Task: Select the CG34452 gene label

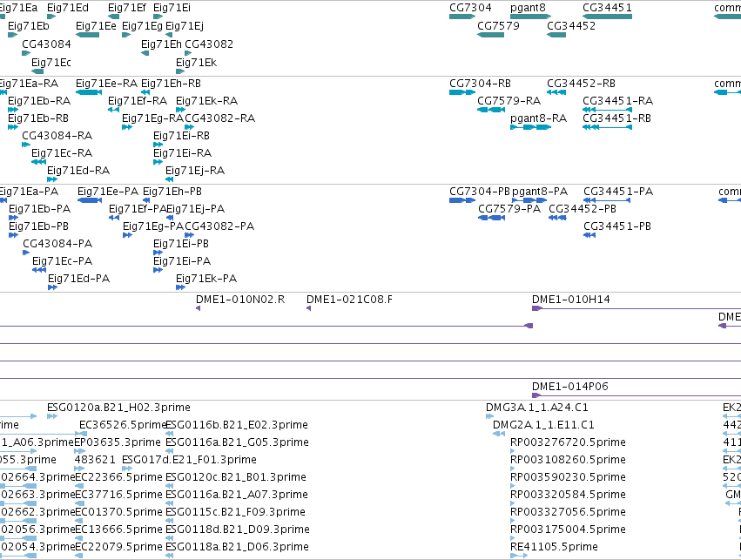Action: pyautogui.click(x=571, y=26)
